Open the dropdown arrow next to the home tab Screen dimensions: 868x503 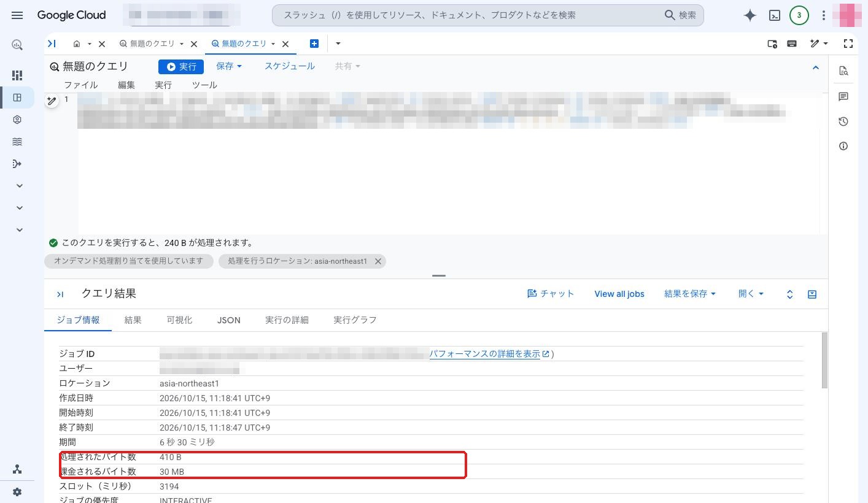pos(89,44)
